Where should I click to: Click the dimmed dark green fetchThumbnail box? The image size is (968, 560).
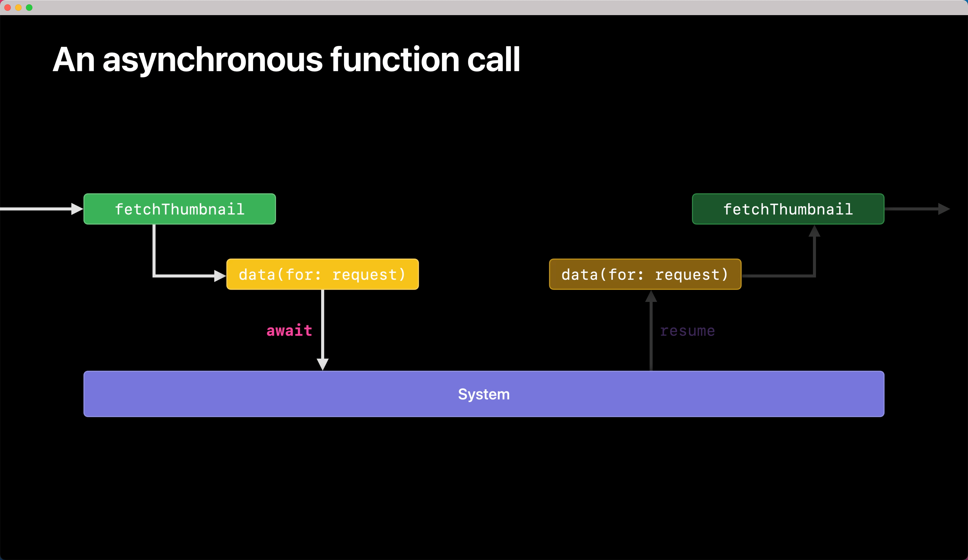click(788, 209)
